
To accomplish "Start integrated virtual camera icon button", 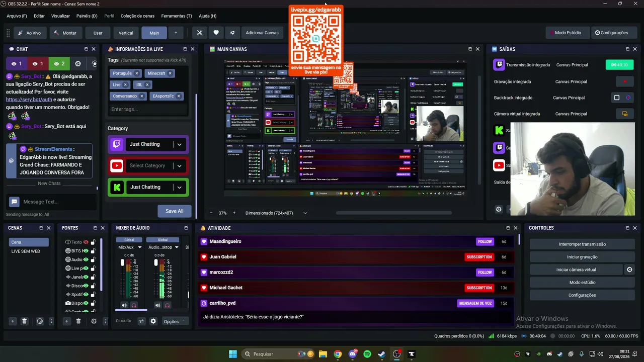I will tap(625, 114).
